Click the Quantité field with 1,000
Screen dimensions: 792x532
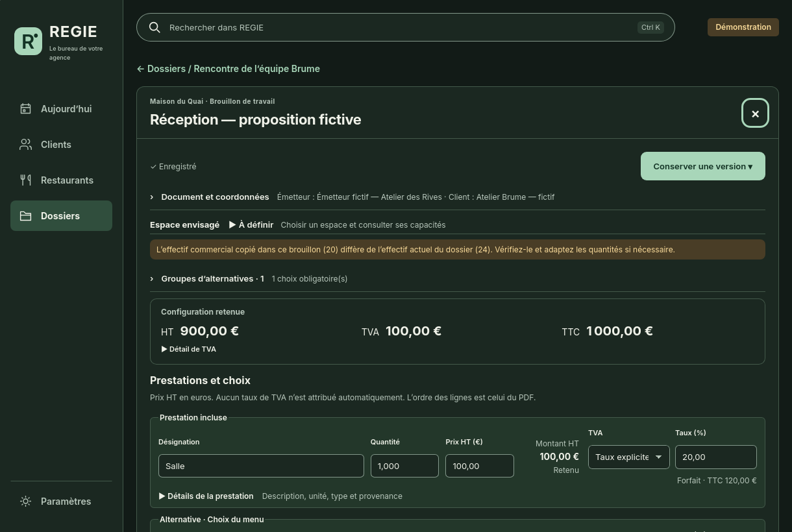pos(404,466)
